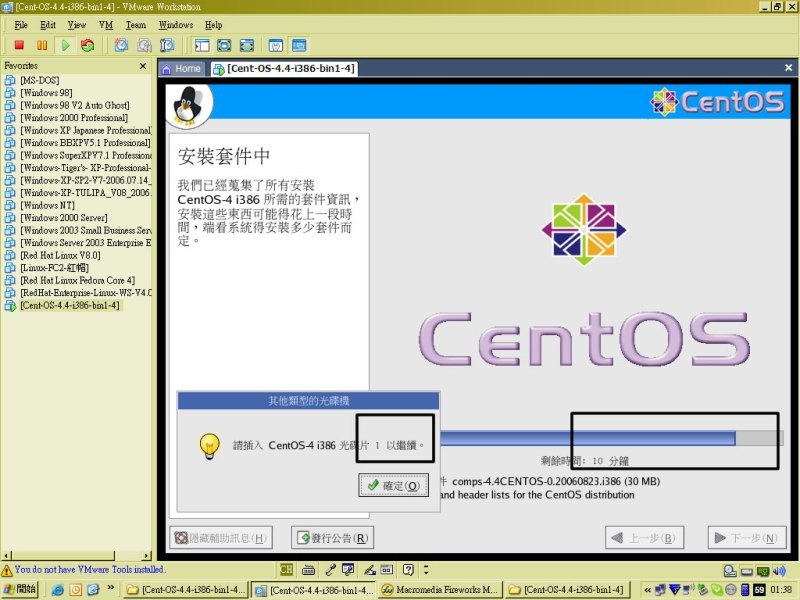Screen dimensions: 800x600
Task: Click the Reset virtual machine icon
Action: (x=88, y=45)
